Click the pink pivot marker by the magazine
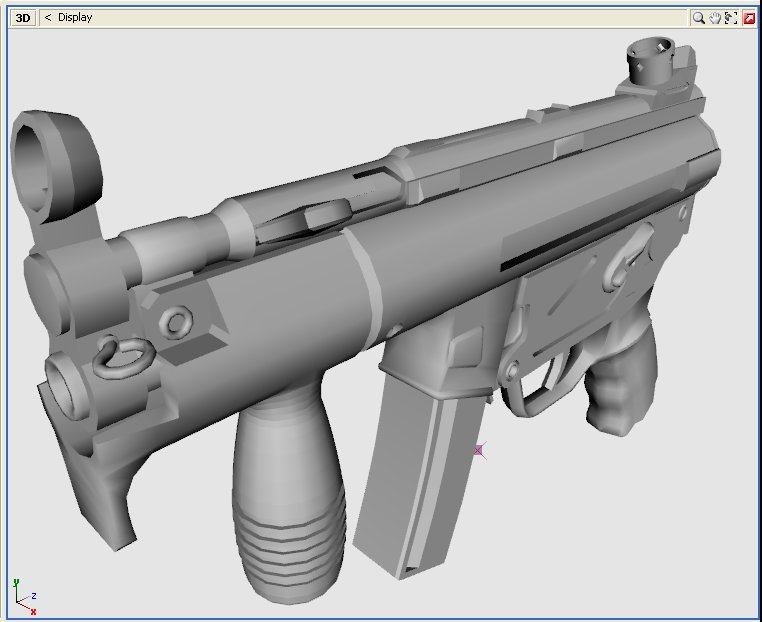762x622 pixels. [479, 450]
